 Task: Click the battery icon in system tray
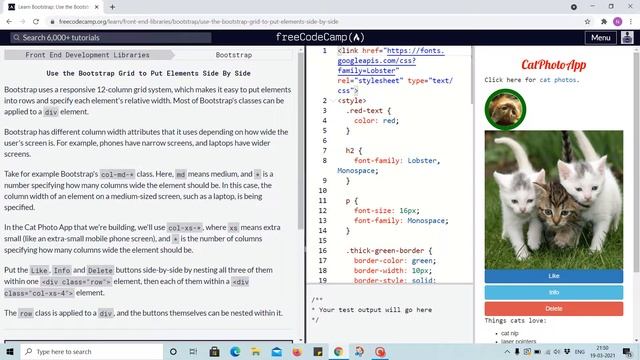click(538, 351)
